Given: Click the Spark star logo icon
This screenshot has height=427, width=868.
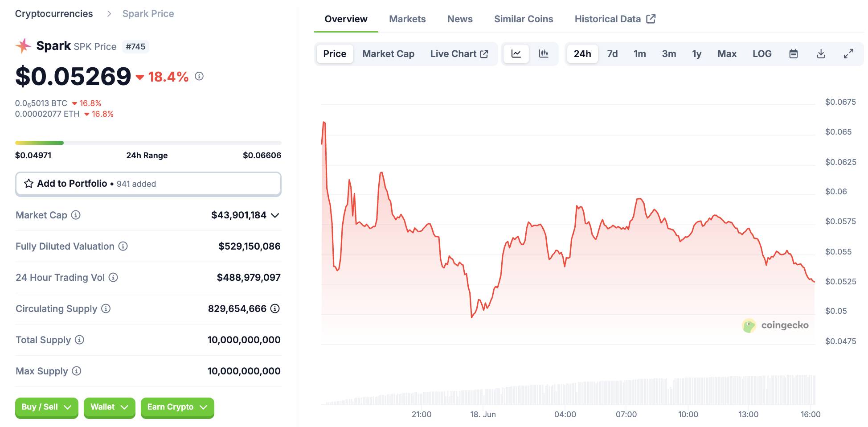Looking at the screenshot, I should (23, 45).
